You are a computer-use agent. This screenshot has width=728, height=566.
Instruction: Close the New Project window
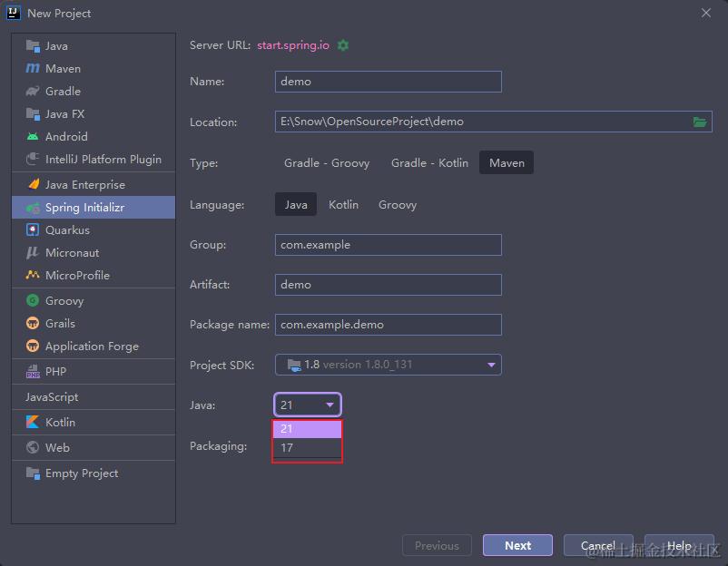coord(705,13)
